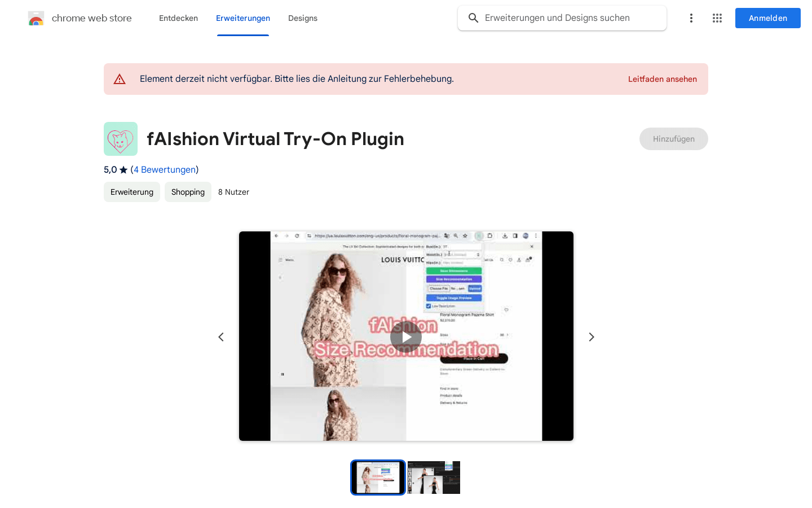
Task: Go to next slide arrow
Action: point(592,337)
